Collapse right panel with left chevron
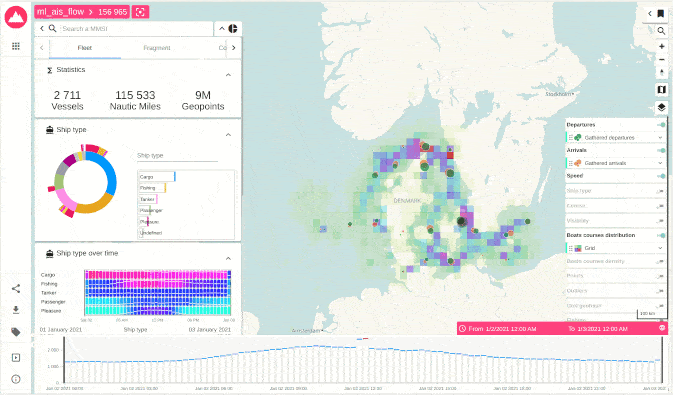Image resolution: width=673 pixels, height=395 pixels. [649, 13]
